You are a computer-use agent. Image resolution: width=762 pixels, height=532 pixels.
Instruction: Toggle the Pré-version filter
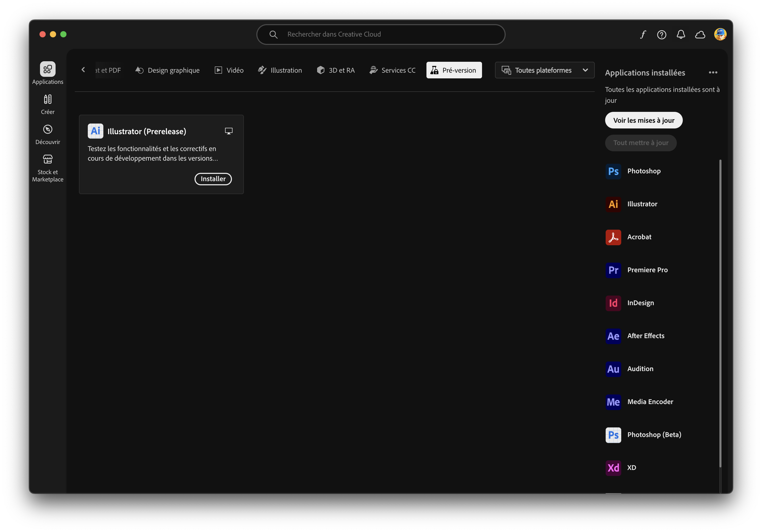coord(454,70)
